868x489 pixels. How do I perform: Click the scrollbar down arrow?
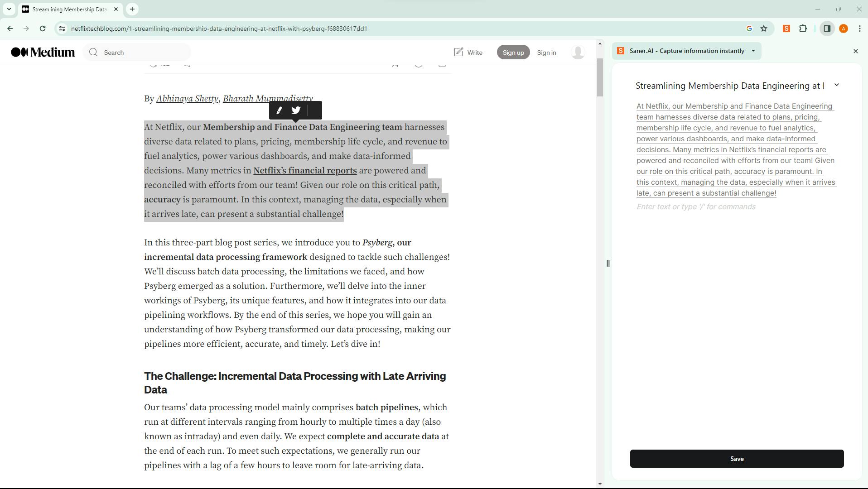coord(600,484)
